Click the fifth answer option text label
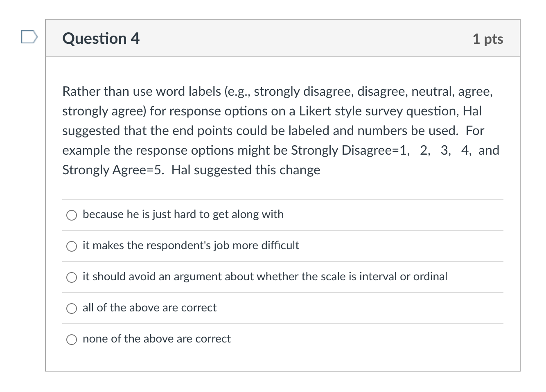Image resolution: width=546 pixels, height=392 pixels. click(156, 339)
